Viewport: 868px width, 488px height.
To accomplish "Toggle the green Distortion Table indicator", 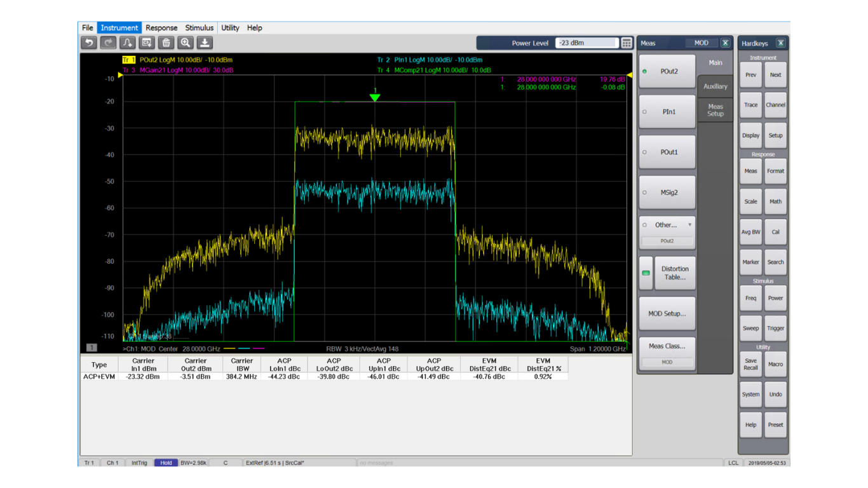I will click(x=646, y=273).
